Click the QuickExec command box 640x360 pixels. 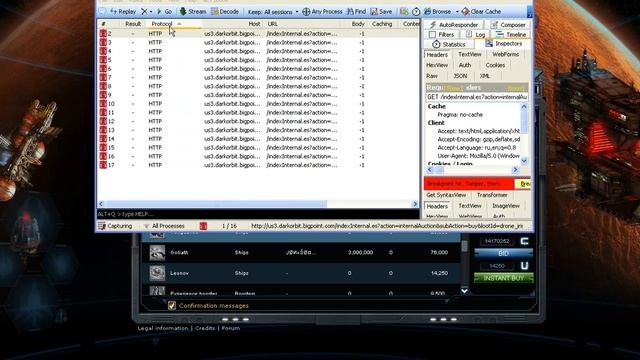click(258, 214)
